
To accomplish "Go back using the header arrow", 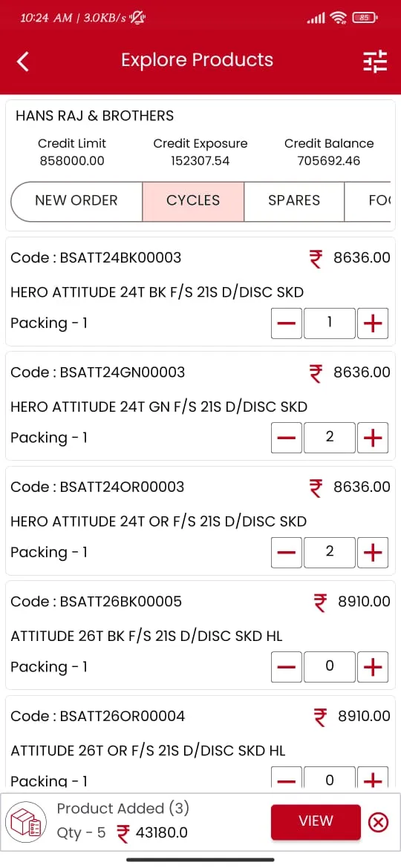I will [23, 61].
